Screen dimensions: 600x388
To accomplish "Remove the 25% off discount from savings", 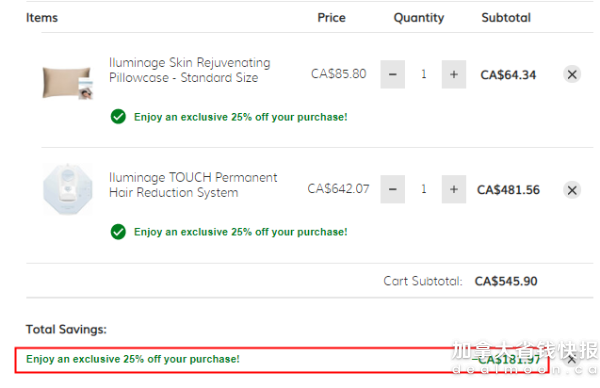I will pyautogui.click(x=571, y=359).
